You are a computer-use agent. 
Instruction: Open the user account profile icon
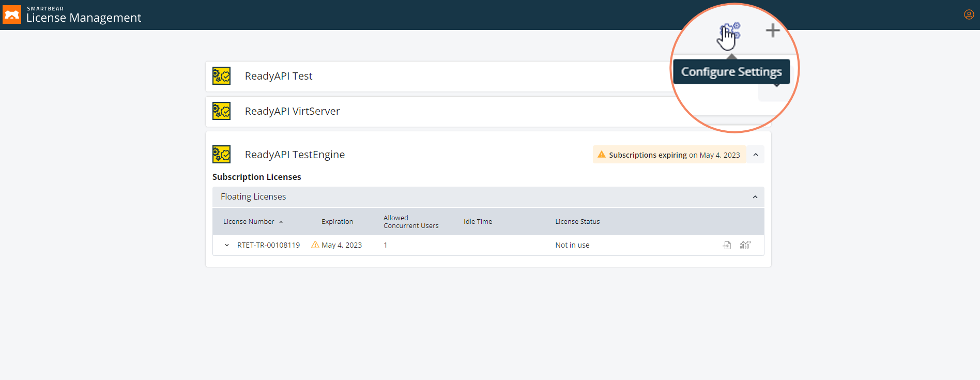point(969,14)
